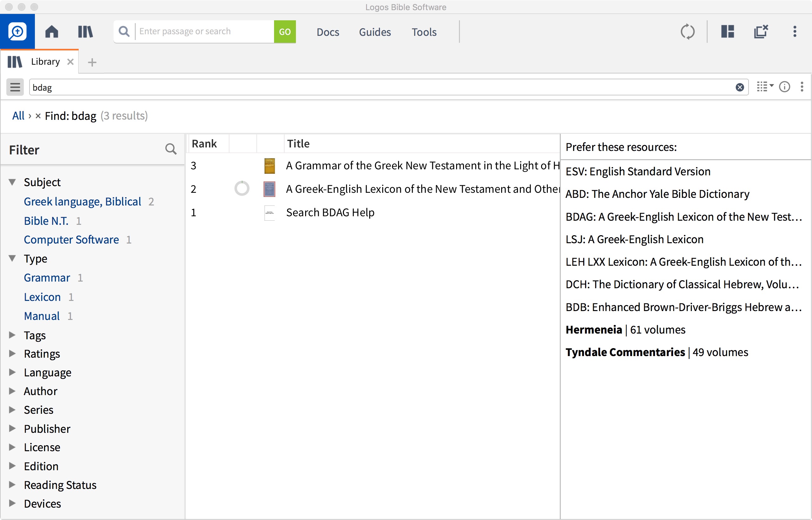The image size is (812, 520).
Task: Select Hermeneia 61 volumes series
Action: (x=625, y=330)
